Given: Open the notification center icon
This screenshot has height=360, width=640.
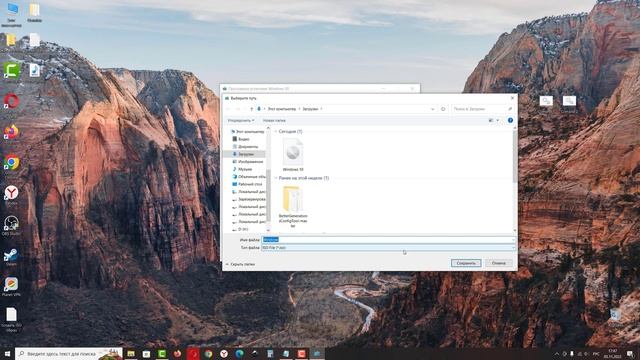Looking at the screenshot, I should pos(631,354).
